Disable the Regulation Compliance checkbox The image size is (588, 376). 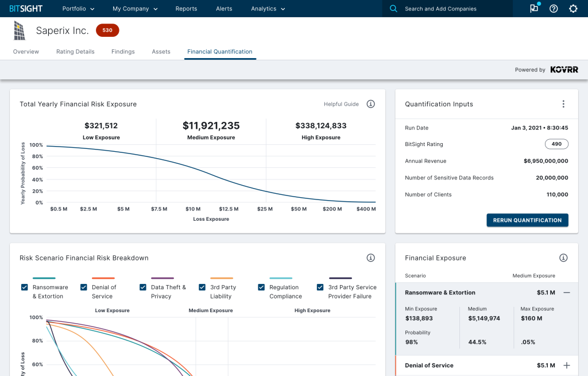pyautogui.click(x=261, y=287)
